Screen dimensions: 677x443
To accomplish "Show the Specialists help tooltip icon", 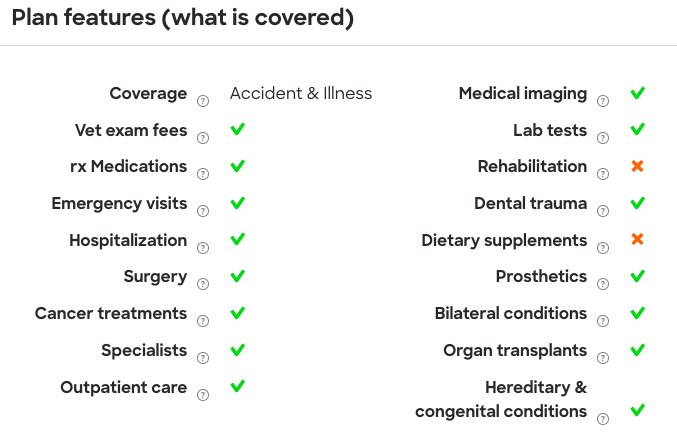I will click(x=203, y=358).
